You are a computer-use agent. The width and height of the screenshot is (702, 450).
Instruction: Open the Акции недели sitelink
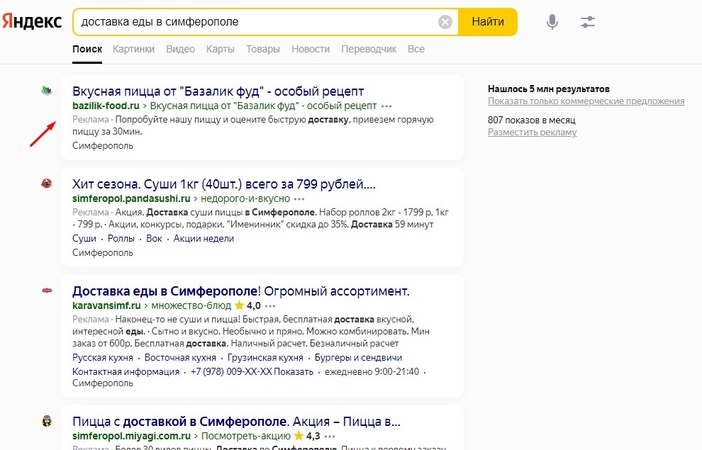coord(204,238)
